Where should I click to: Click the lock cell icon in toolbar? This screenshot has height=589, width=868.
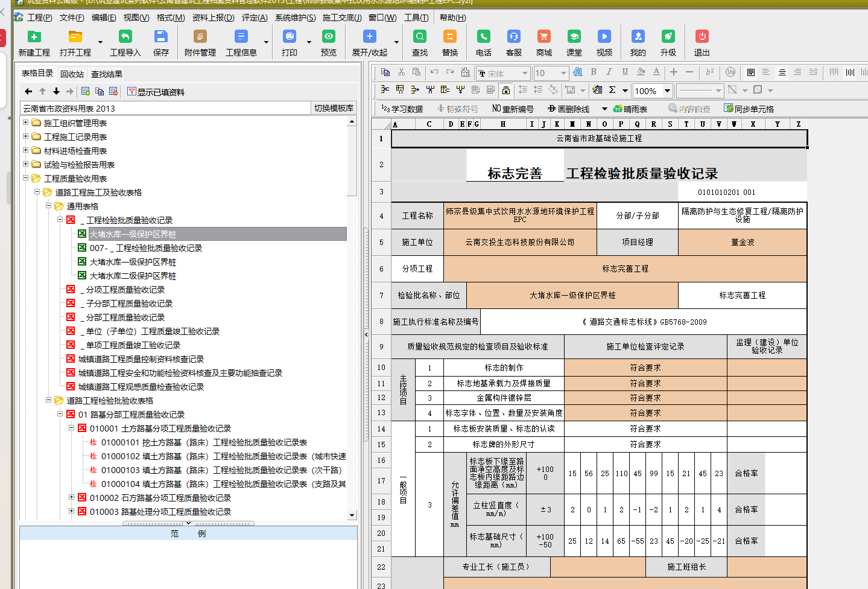(x=506, y=90)
